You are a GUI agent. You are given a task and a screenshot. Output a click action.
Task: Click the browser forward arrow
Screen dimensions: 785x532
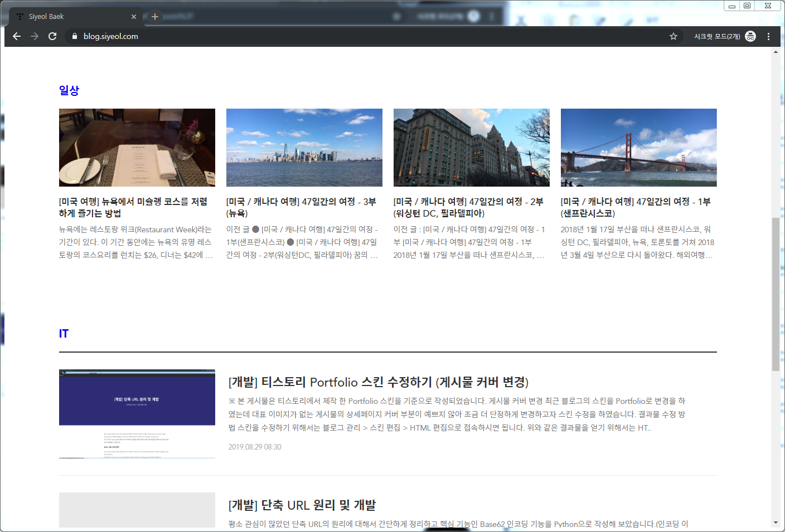[35, 36]
